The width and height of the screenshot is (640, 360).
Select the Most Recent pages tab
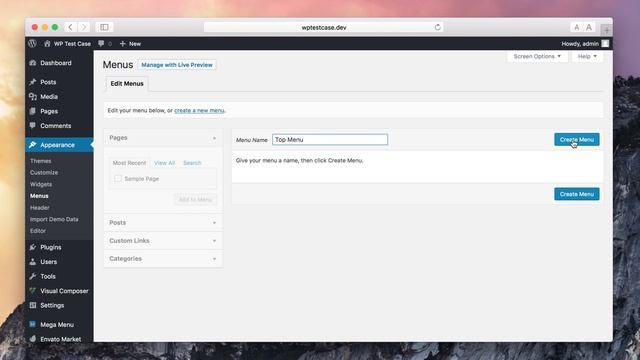[x=129, y=163]
